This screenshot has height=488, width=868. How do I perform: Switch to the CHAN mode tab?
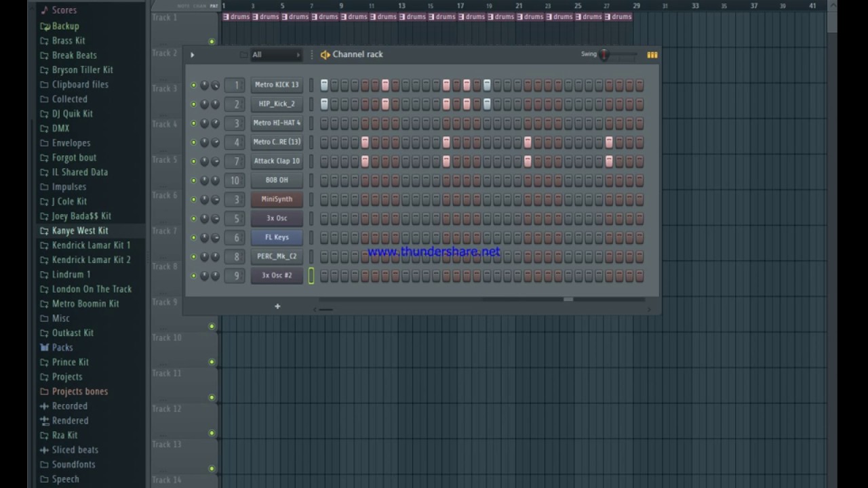[199, 6]
